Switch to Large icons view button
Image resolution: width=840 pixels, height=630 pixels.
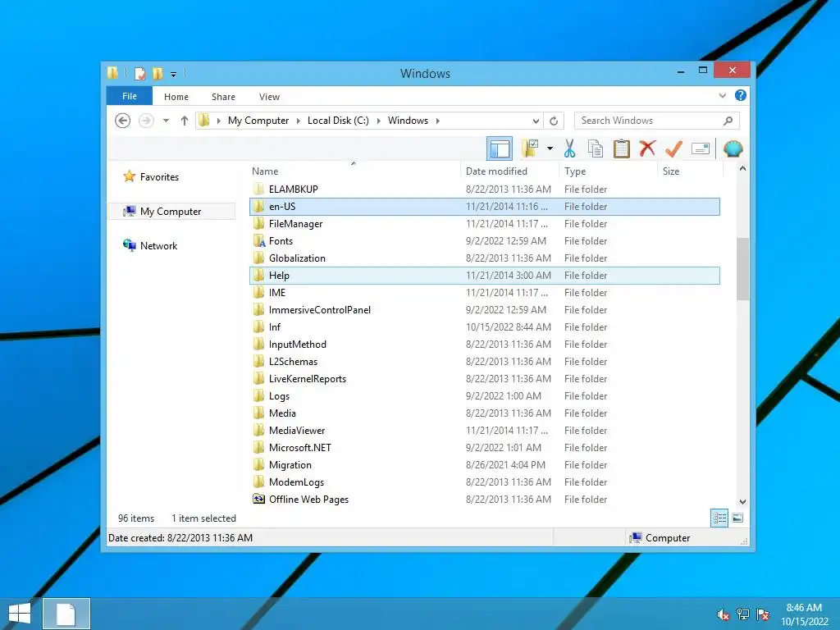point(737,518)
